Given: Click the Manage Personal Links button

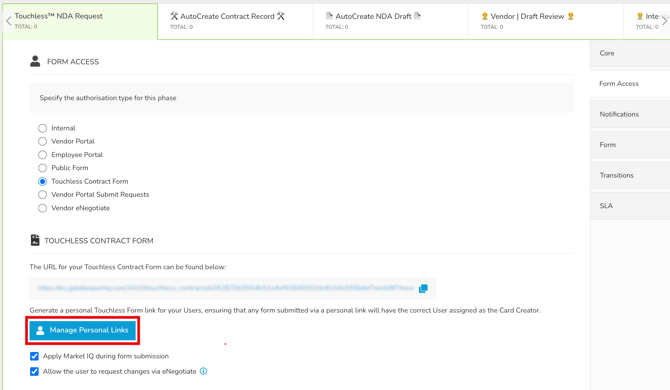Looking at the screenshot, I should click(82, 330).
